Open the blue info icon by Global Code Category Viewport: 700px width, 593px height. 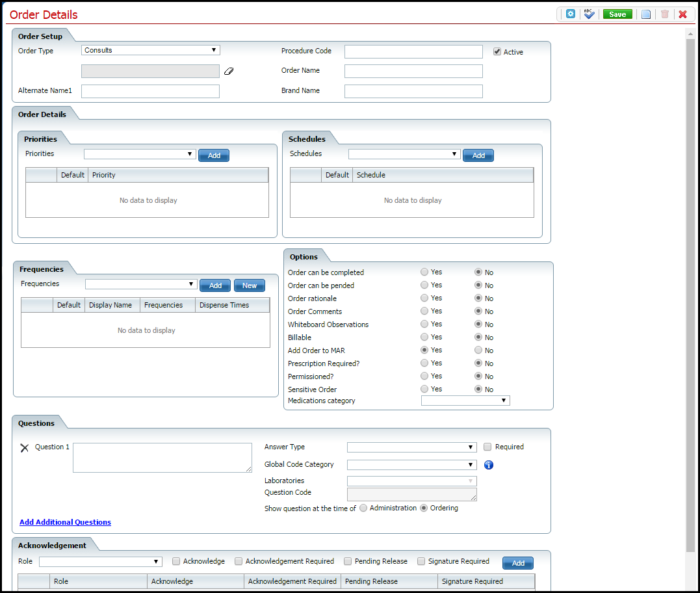pos(489,465)
